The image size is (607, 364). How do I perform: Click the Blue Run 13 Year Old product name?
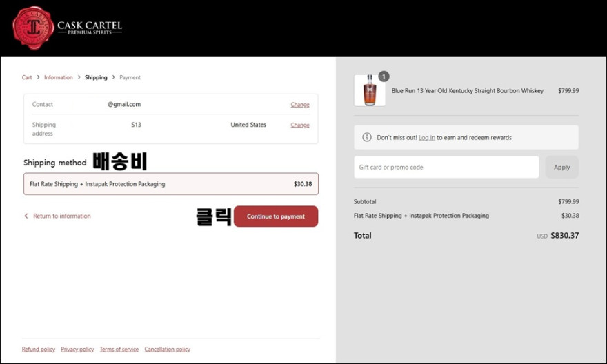pyautogui.click(x=467, y=90)
